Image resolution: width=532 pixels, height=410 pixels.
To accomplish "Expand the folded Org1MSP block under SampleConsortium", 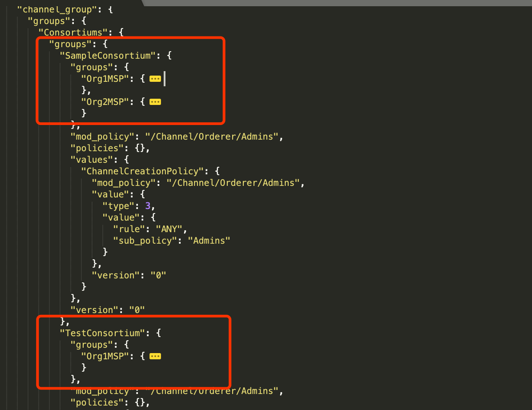I will click(x=155, y=79).
